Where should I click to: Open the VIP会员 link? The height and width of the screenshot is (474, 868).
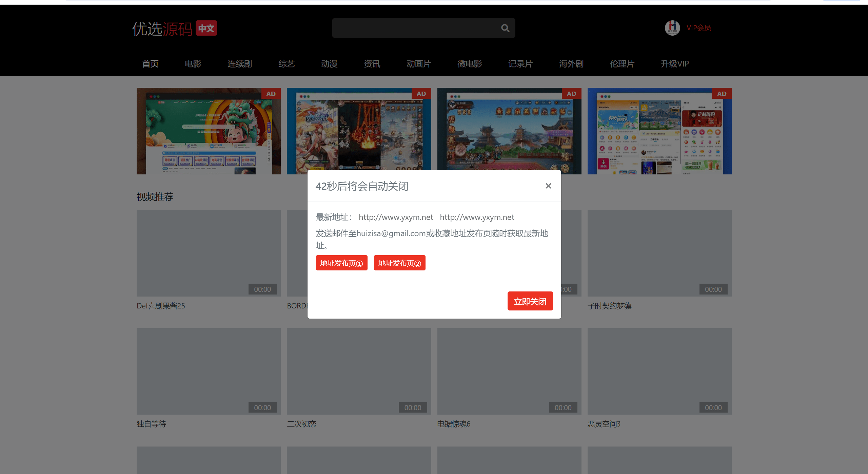coord(698,28)
